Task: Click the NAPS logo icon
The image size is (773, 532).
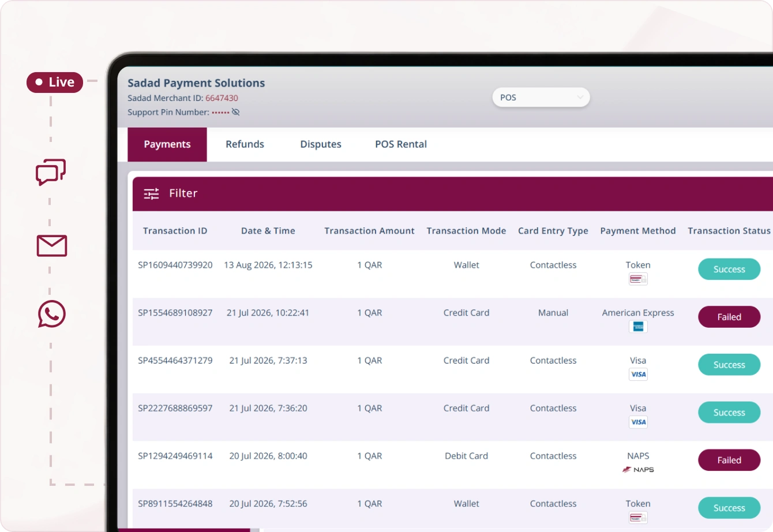Action: pyautogui.click(x=638, y=470)
